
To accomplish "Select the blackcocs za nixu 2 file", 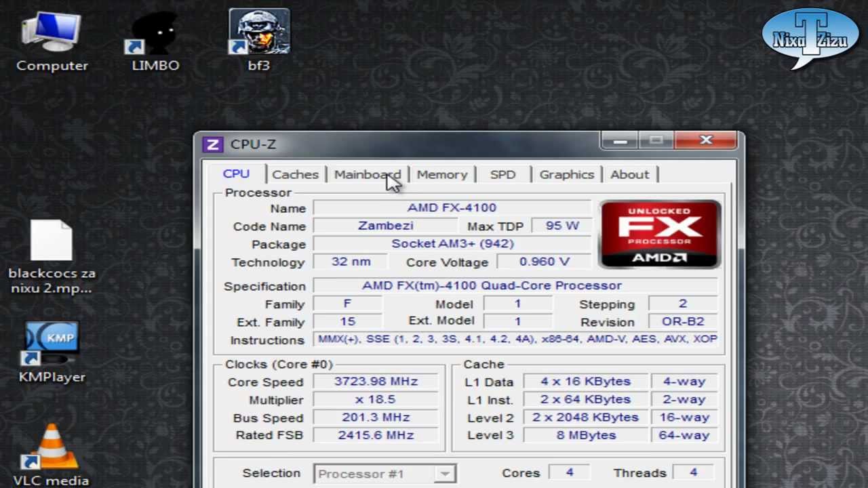I will [x=52, y=258].
